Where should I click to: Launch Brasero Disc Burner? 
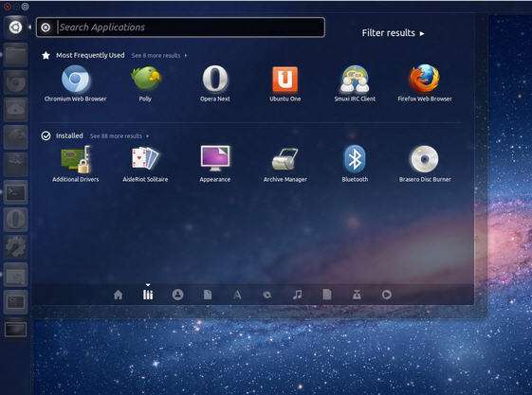(x=425, y=164)
